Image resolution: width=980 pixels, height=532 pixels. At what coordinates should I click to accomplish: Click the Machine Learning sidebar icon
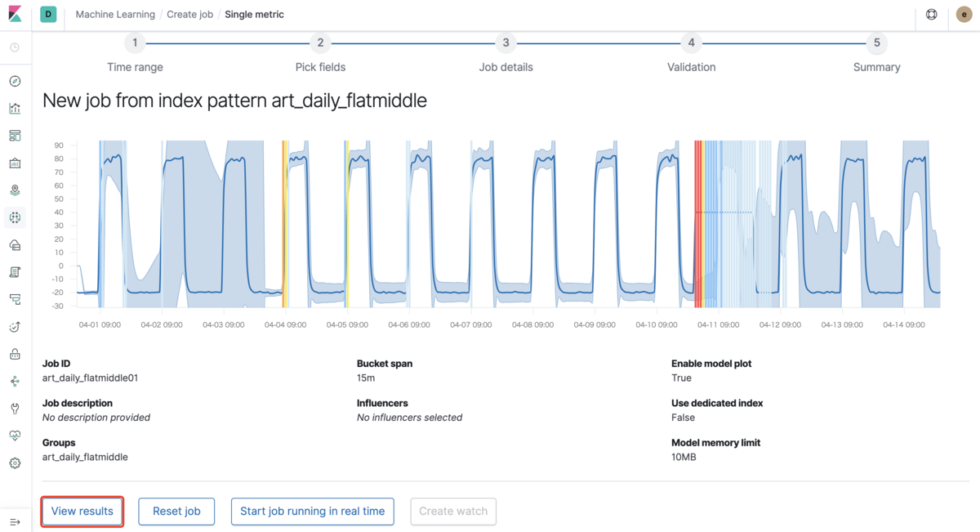(x=15, y=217)
